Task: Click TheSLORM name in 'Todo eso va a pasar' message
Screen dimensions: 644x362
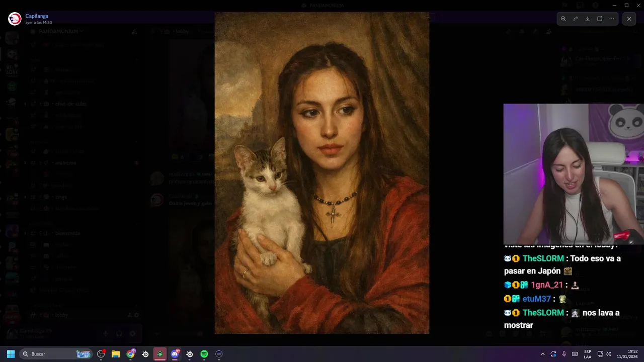Action: (543, 258)
